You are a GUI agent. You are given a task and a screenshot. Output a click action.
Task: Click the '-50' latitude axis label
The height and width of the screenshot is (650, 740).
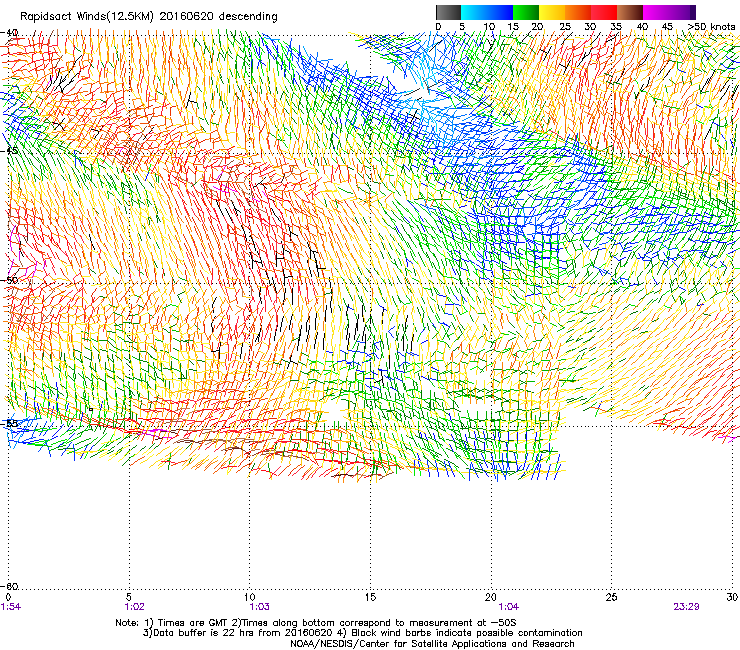[x=9, y=280]
